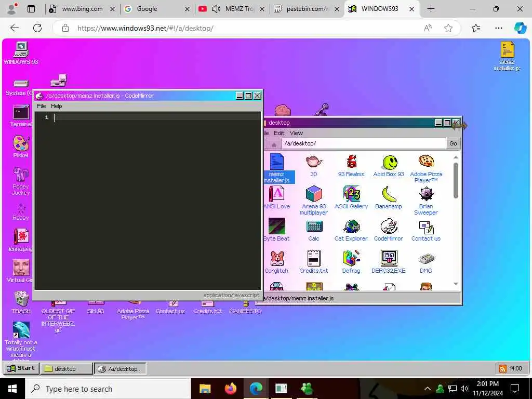Open File Explorer from the Windows taskbar
This screenshot has height=399, width=532.
click(205, 389)
